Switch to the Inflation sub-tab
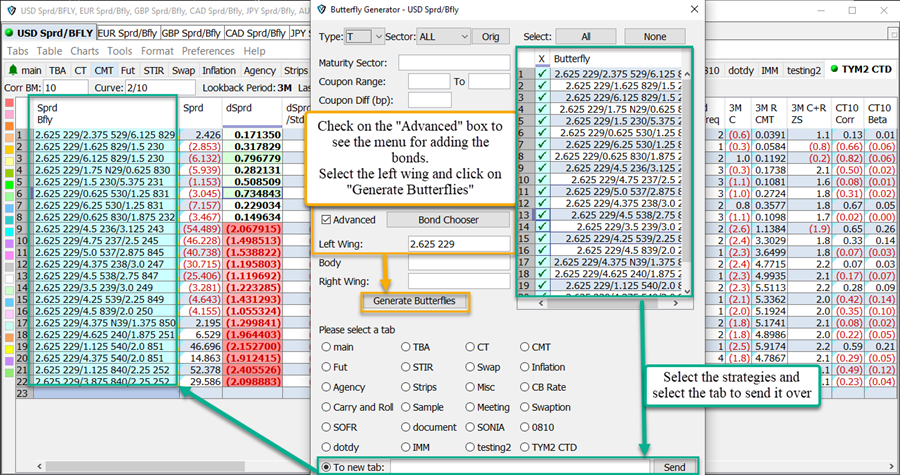This screenshot has width=900, height=475. coord(219,71)
